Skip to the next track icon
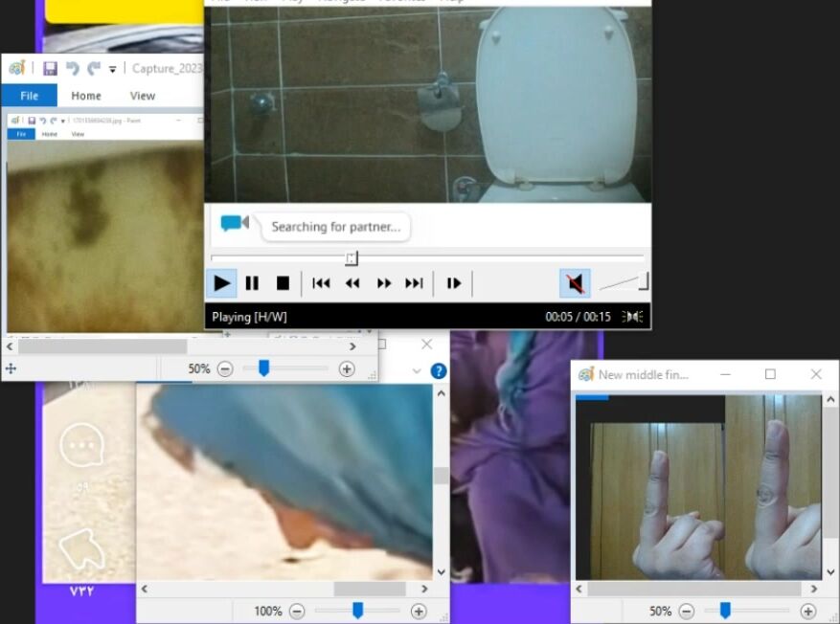Image resolution: width=840 pixels, height=624 pixels. (x=414, y=283)
